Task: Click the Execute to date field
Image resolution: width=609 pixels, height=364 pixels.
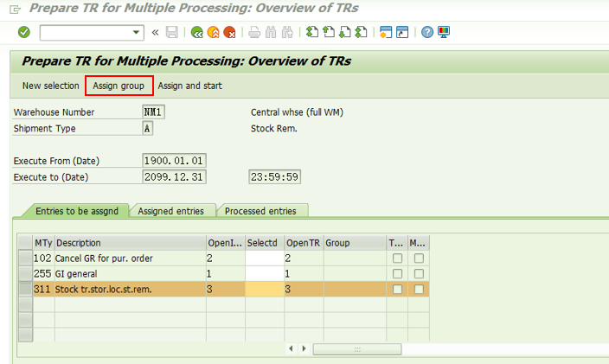Action: [x=174, y=177]
